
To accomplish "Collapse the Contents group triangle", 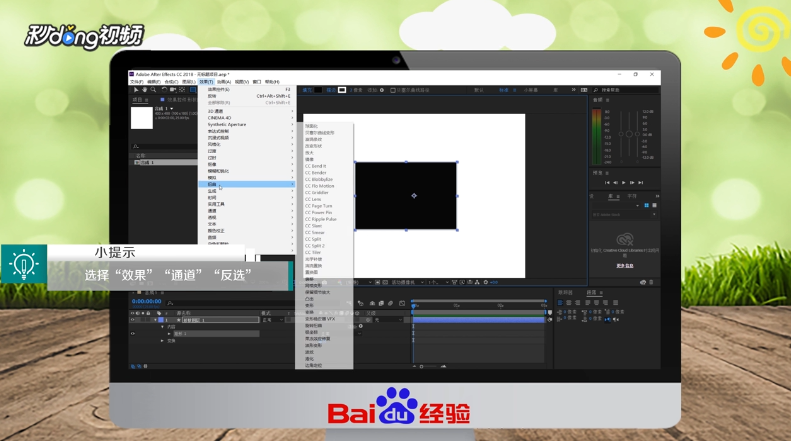I will click(162, 327).
